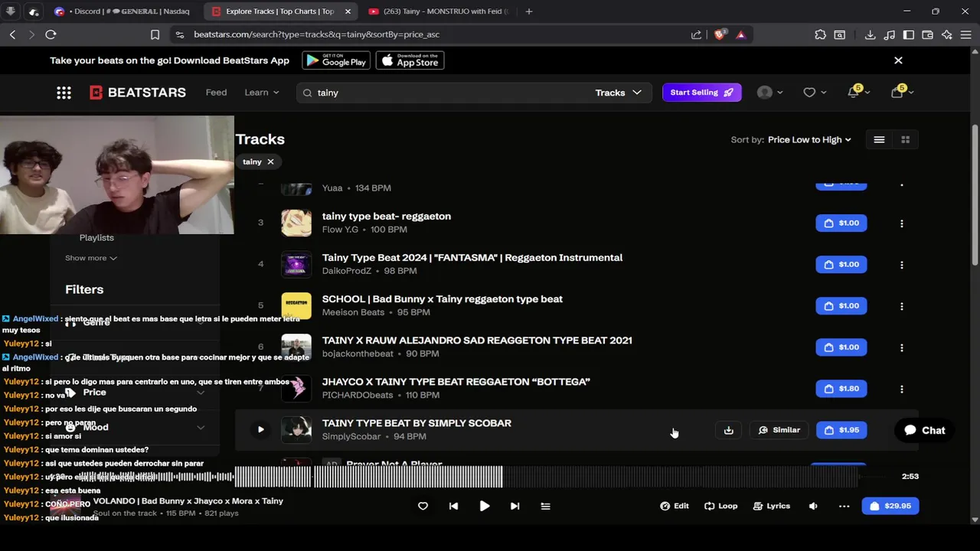Buy FANTASMA beat for $1.00
Screen dimensions: 980x551
(x=841, y=265)
